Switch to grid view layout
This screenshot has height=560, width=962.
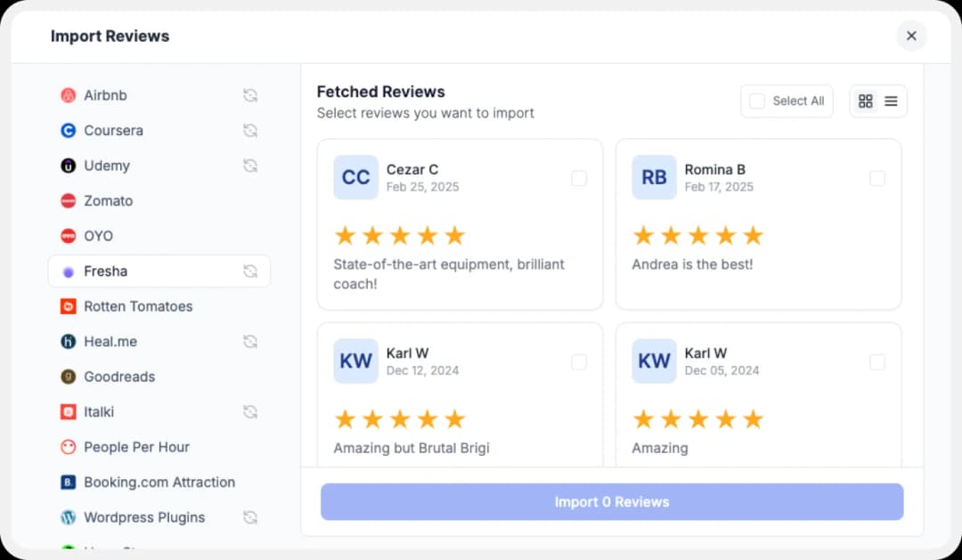click(x=865, y=101)
